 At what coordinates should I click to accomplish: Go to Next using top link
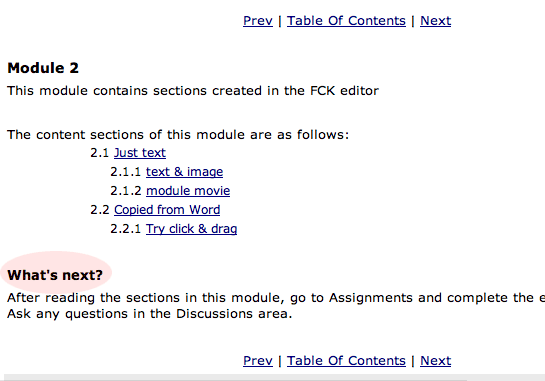(436, 21)
